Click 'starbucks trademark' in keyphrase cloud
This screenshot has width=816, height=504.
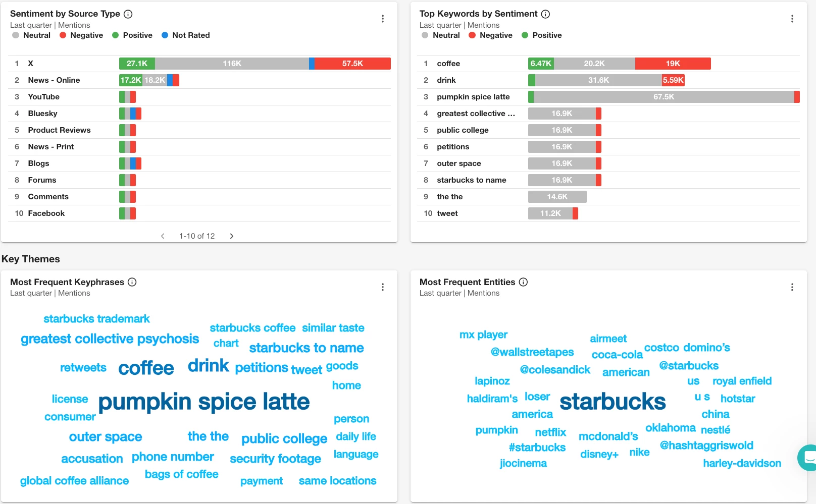tap(96, 319)
